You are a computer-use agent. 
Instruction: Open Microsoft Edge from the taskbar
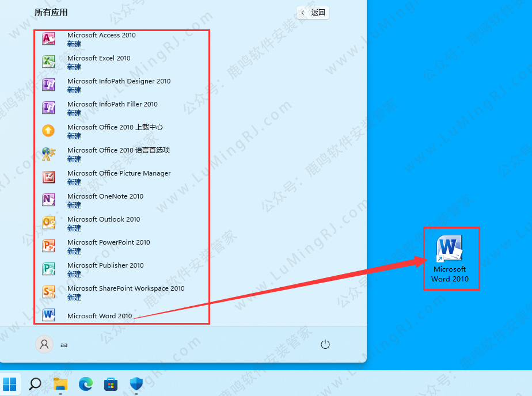86,384
